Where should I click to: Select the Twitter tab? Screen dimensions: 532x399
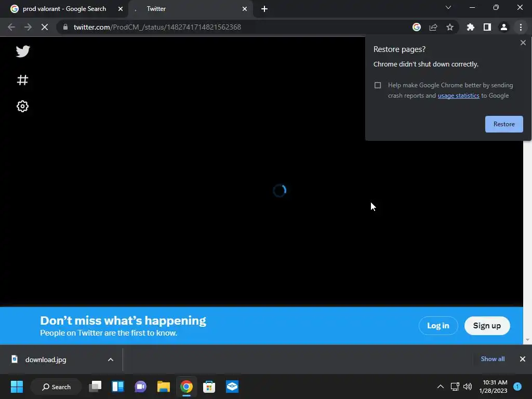click(x=190, y=9)
